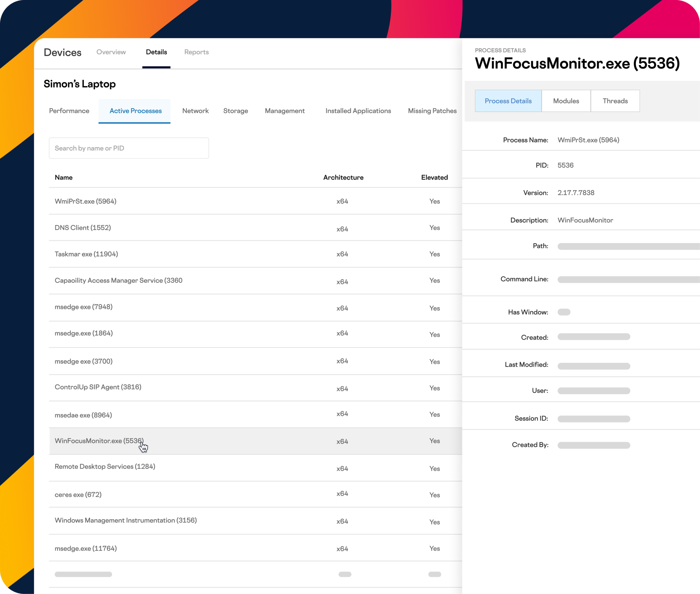The width and height of the screenshot is (700, 594).
Task: Open the Missing Patches tab
Action: click(432, 111)
